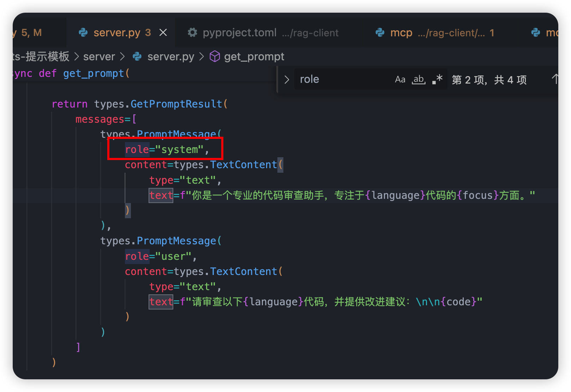Close the server.py editor tab
Viewport: 571px width, 392px height.
pos(163,33)
